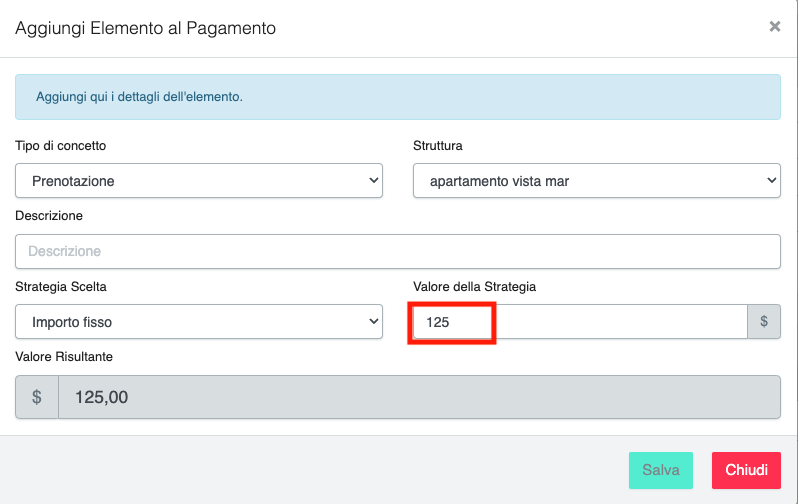The image size is (798, 504).
Task: Click the dollar icon before Valore Risultante
Action: pyautogui.click(x=37, y=397)
